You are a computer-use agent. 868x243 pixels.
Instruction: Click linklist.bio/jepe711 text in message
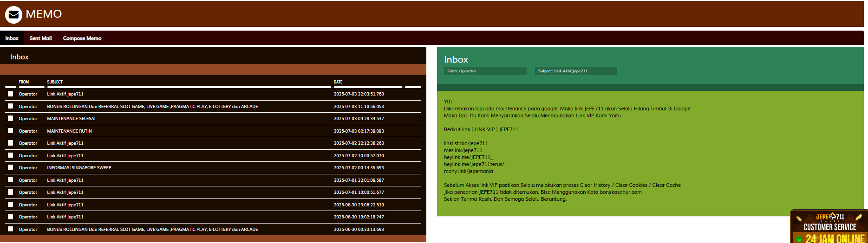coord(466,143)
